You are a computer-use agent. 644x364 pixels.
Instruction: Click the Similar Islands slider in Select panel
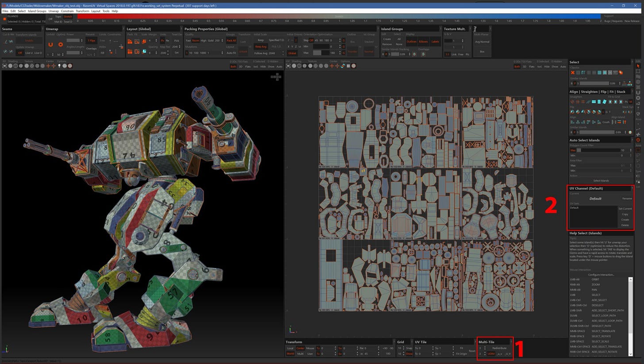coord(594,83)
